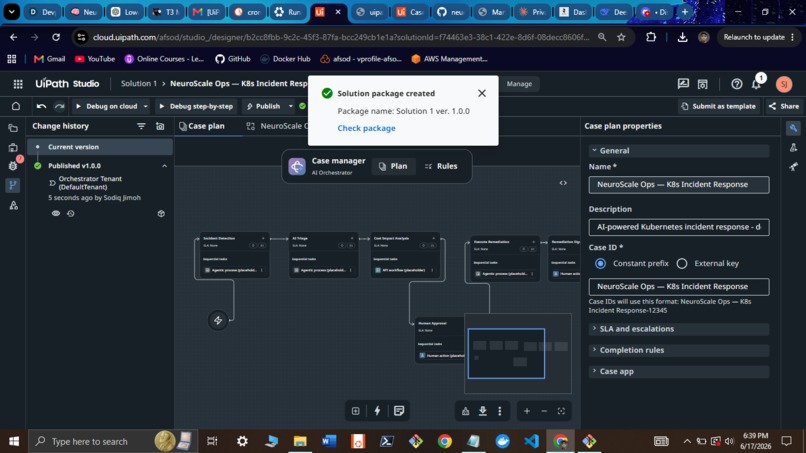Click Debug on cloud button

tap(106, 106)
